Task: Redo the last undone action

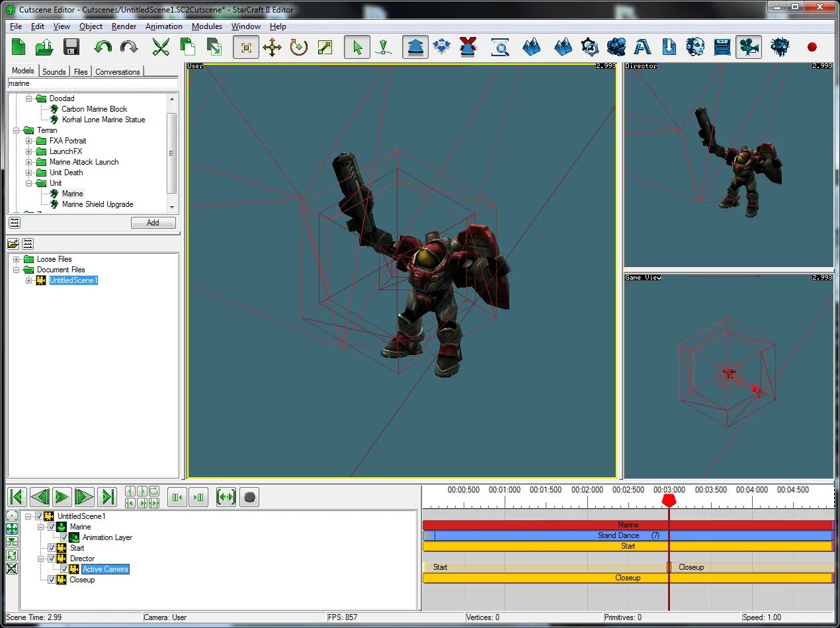Action: pos(129,47)
